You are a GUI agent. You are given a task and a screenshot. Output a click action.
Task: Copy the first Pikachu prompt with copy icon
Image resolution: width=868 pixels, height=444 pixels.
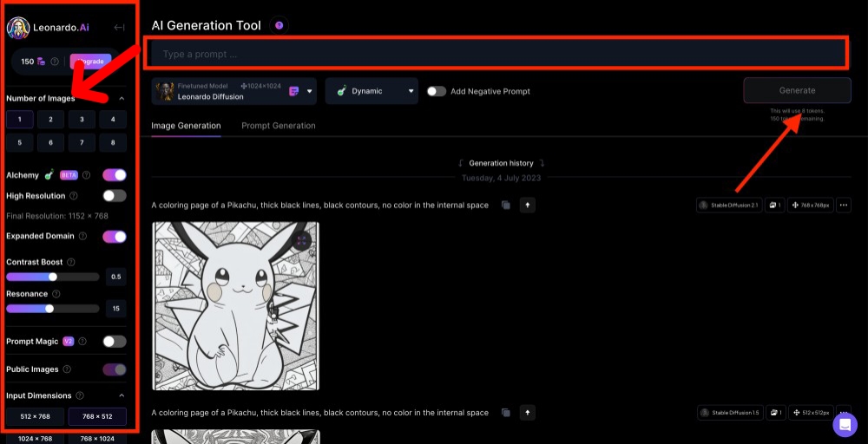point(506,206)
